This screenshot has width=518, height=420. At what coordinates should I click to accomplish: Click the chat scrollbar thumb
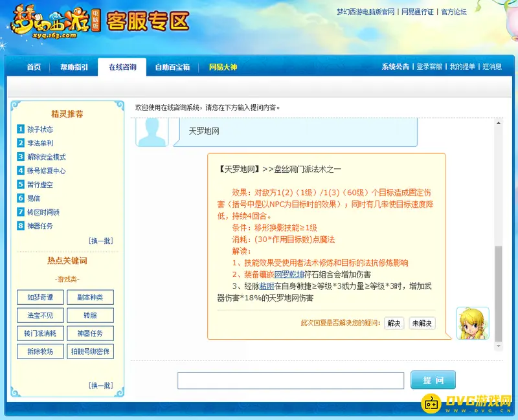(x=499, y=294)
